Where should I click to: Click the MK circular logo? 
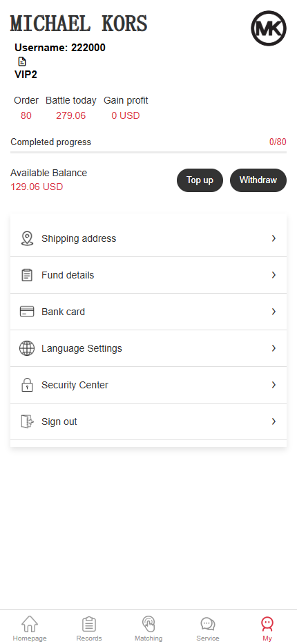(269, 28)
